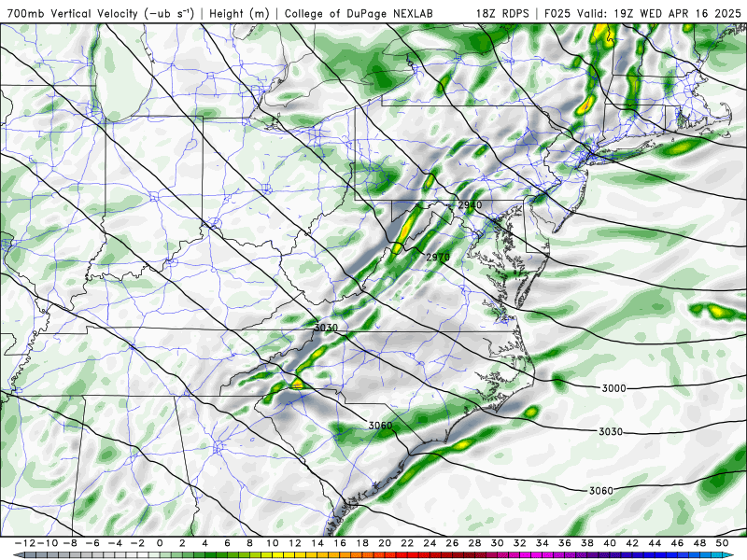Click the 10 value on the color scale
747x560 pixels.
(x=272, y=543)
